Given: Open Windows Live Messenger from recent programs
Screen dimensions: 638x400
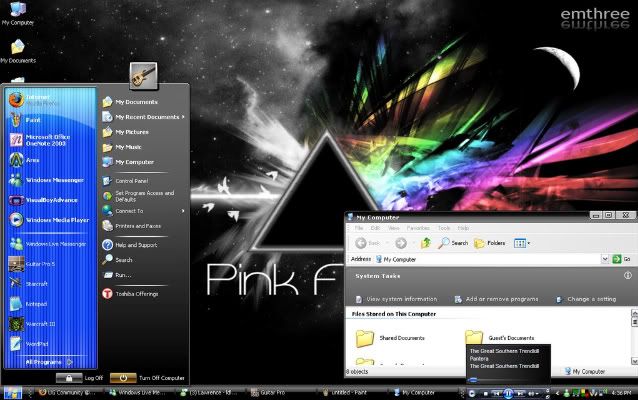Looking at the screenshot, I should pyautogui.click(x=51, y=244).
